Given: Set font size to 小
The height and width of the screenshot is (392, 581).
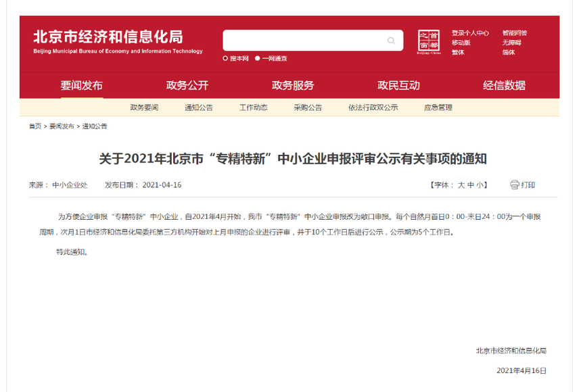Looking at the screenshot, I should (480, 185).
